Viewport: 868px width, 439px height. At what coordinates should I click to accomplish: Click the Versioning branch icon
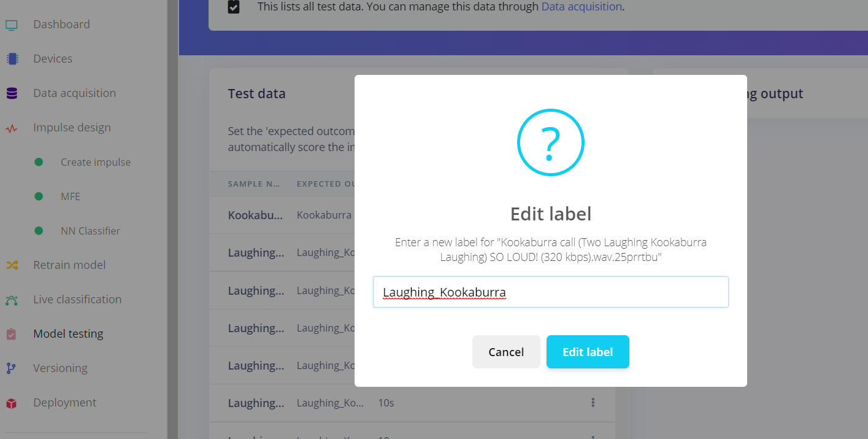tap(12, 368)
